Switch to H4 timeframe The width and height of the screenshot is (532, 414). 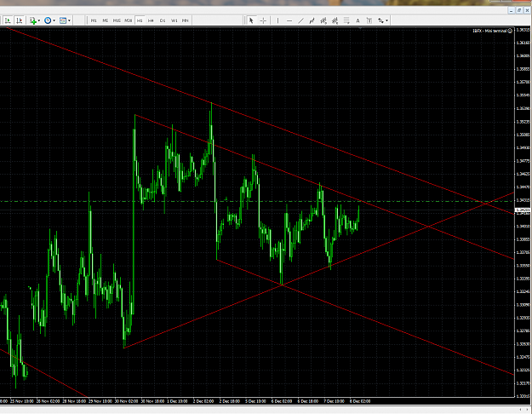pyautogui.click(x=151, y=20)
